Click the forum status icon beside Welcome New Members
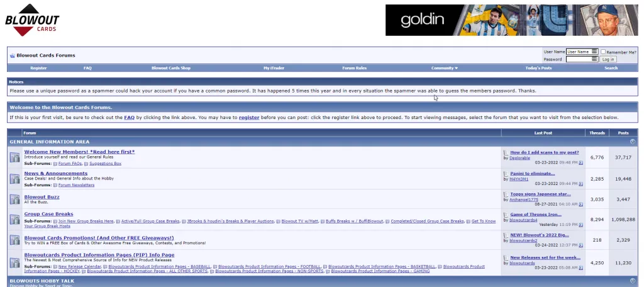This screenshot has height=287, width=644. 15,157
